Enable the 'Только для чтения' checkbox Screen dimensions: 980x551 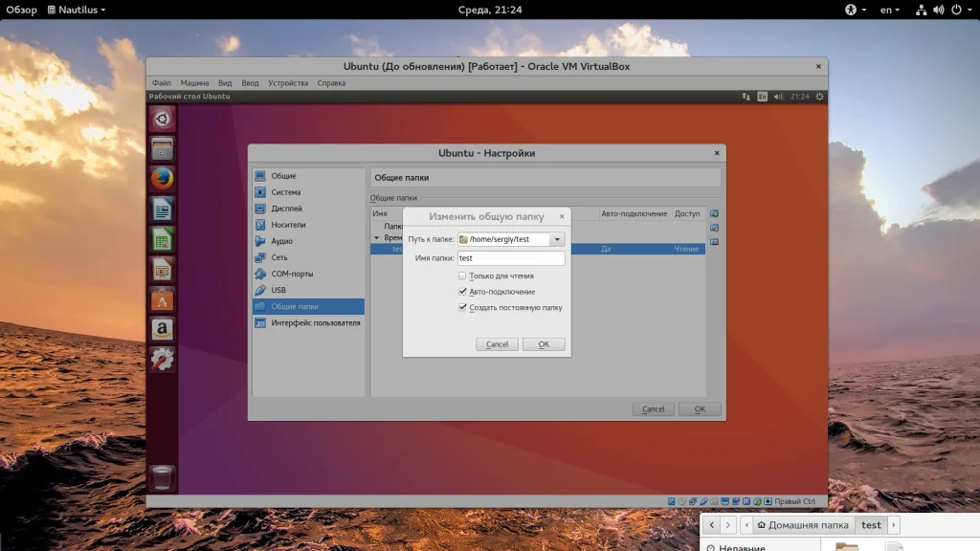pos(463,275)
